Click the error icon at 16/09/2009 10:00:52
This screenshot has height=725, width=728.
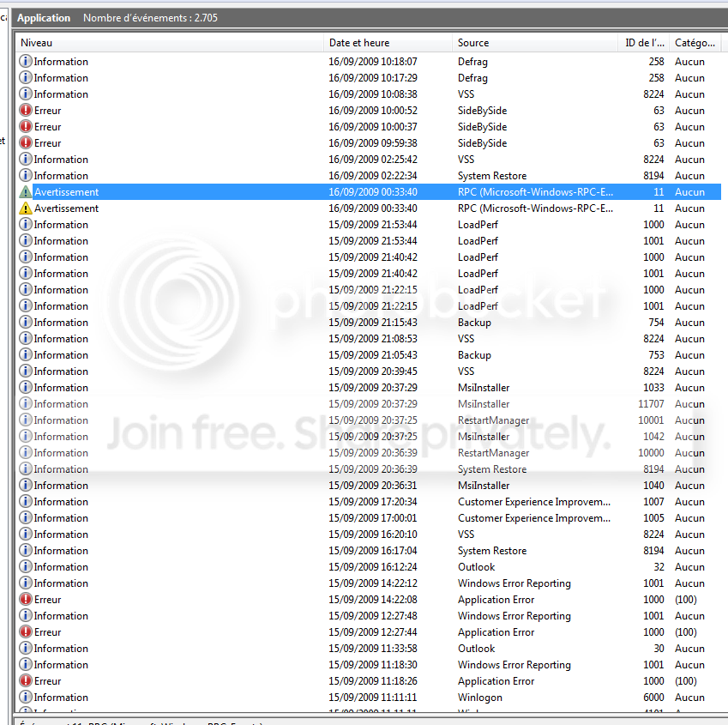coord(26,110)
